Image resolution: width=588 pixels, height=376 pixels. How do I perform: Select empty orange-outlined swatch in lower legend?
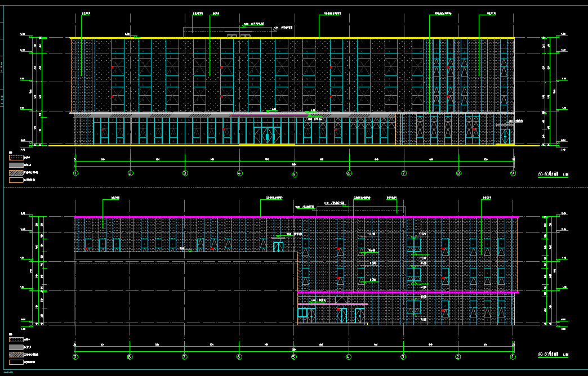click(16, 363)
